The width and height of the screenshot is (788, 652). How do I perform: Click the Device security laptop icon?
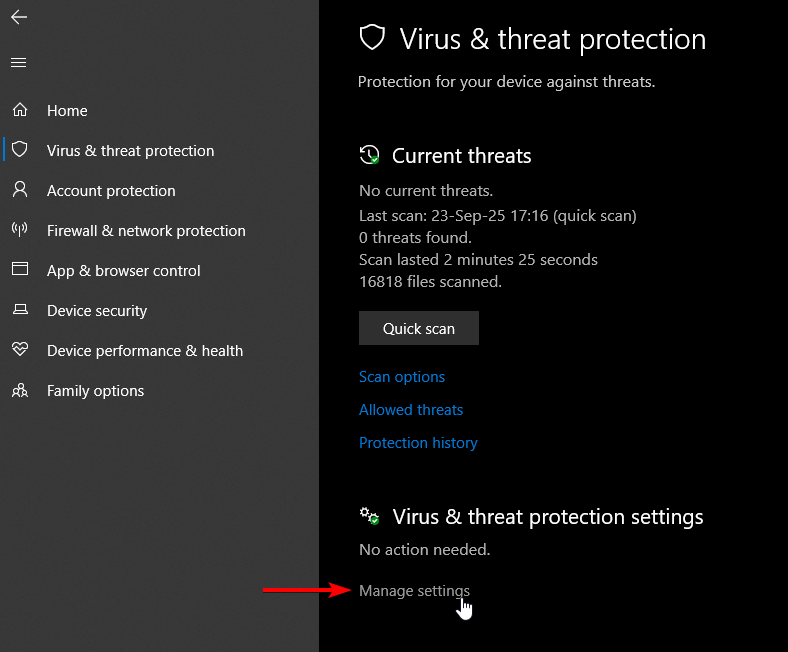20,310
